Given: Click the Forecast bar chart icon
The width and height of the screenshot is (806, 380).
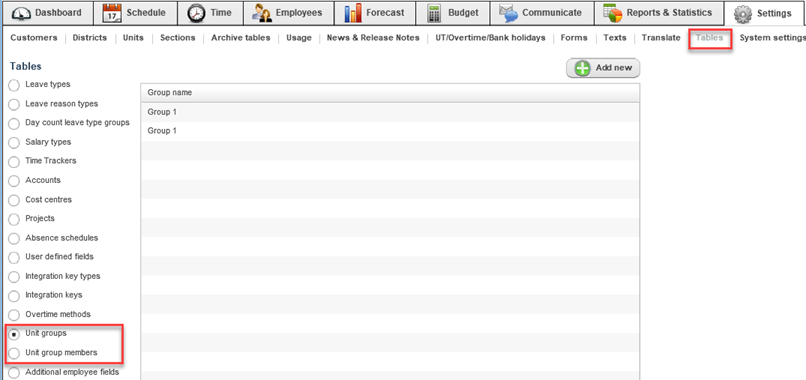Looking at the screenshot, I should (353, 13).
